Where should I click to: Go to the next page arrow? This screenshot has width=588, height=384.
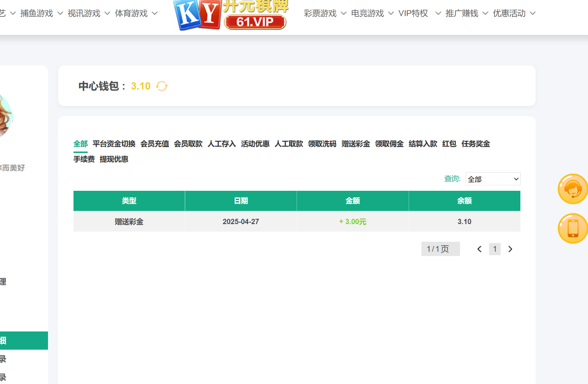pyautogui.click(x=510, y=249)
